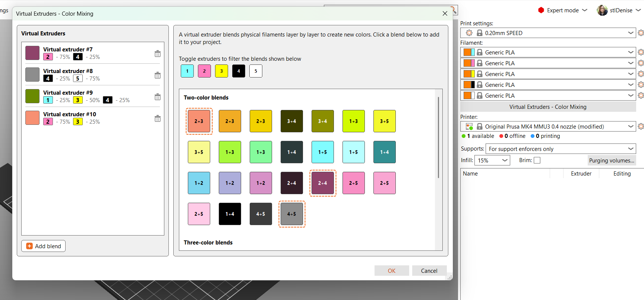
Task: Expand the Print settings 0.20mm SPEED dropdown
Action: pos(548,33)
